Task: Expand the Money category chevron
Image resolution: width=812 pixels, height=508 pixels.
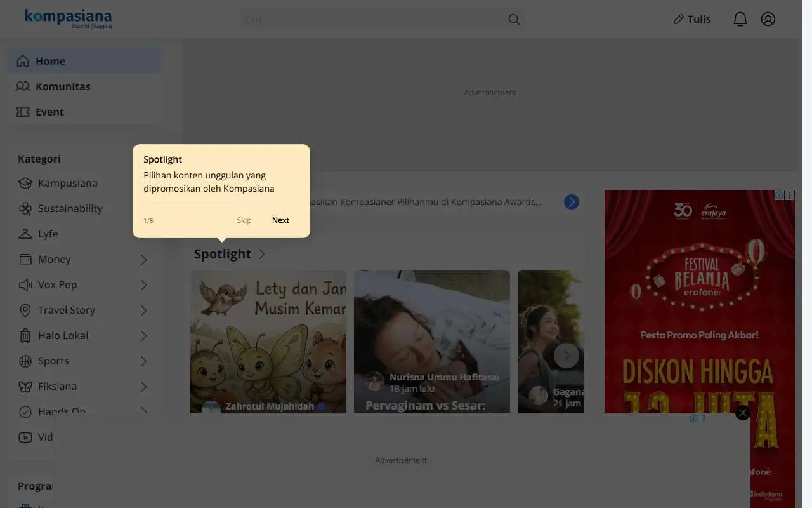Action: point(143,260)
